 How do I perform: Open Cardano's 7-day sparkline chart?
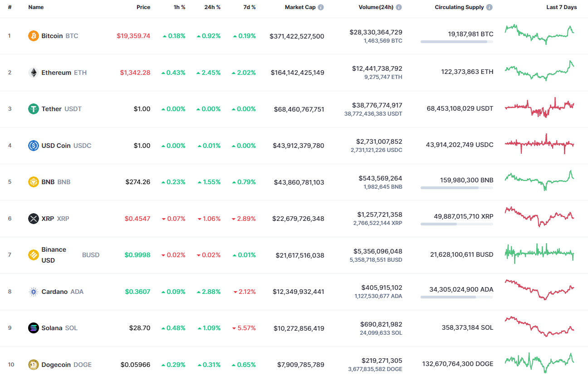coord(539,290)
